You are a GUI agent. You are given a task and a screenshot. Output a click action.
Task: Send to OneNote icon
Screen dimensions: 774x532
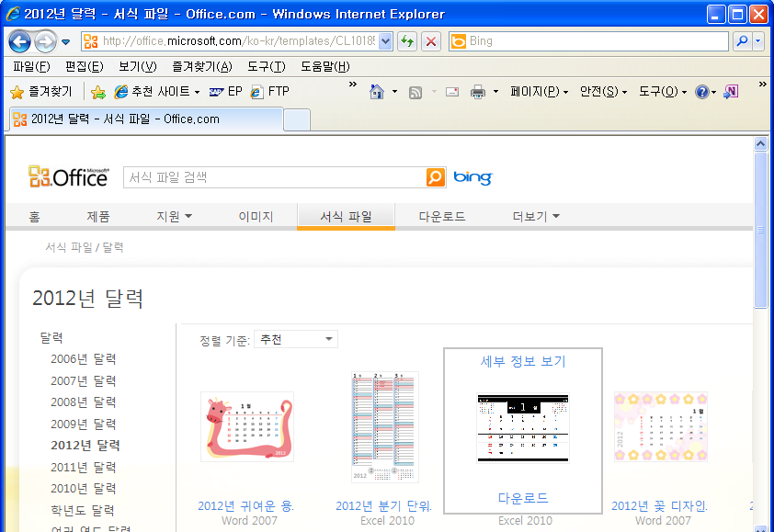[731, 92]
